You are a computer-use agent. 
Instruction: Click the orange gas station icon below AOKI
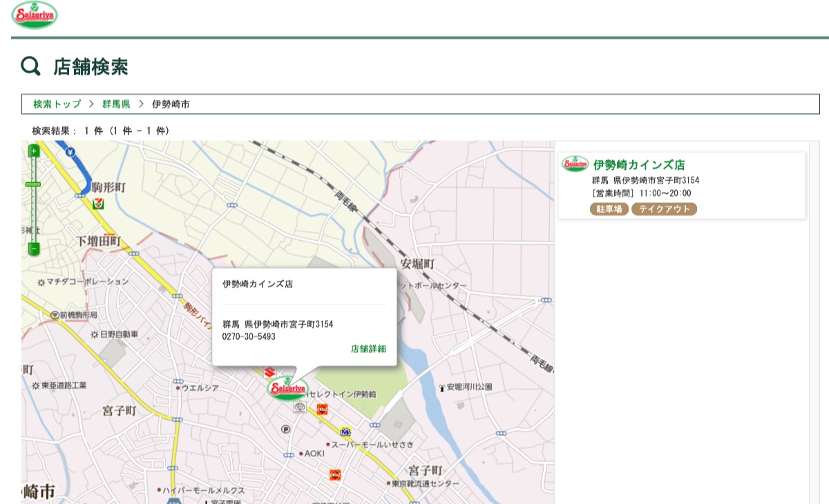(335, 475)
